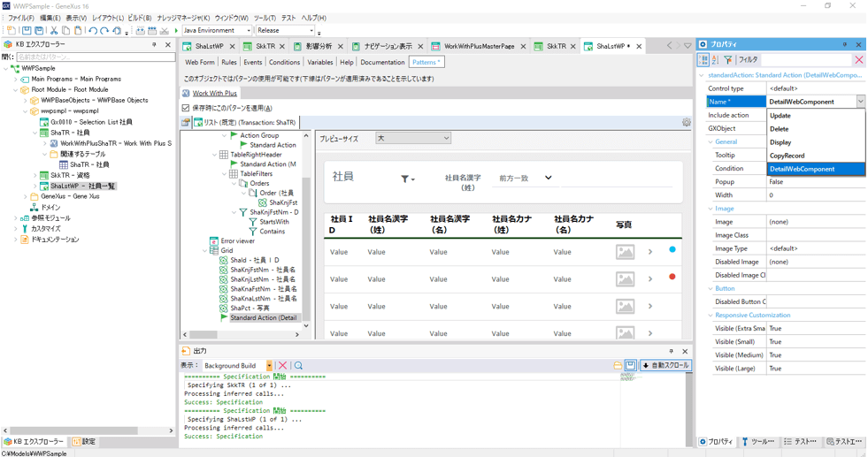Select CopyRecord in the Name dropdown list
This screenshot has height=457, width=868.
(x=816, y=156)
